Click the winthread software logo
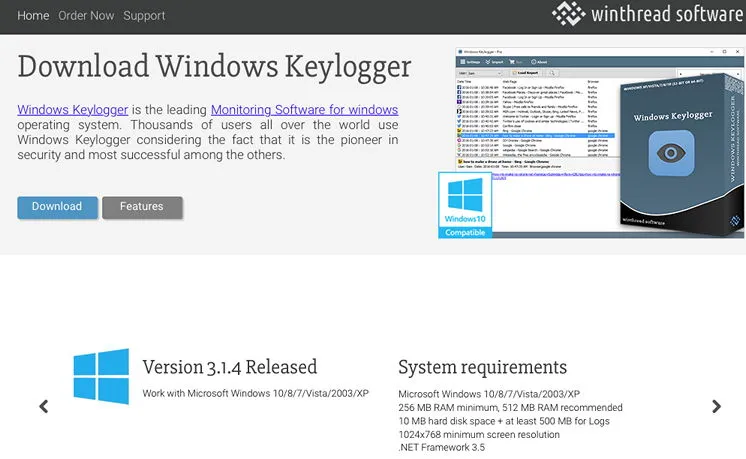 pos(648,14)
